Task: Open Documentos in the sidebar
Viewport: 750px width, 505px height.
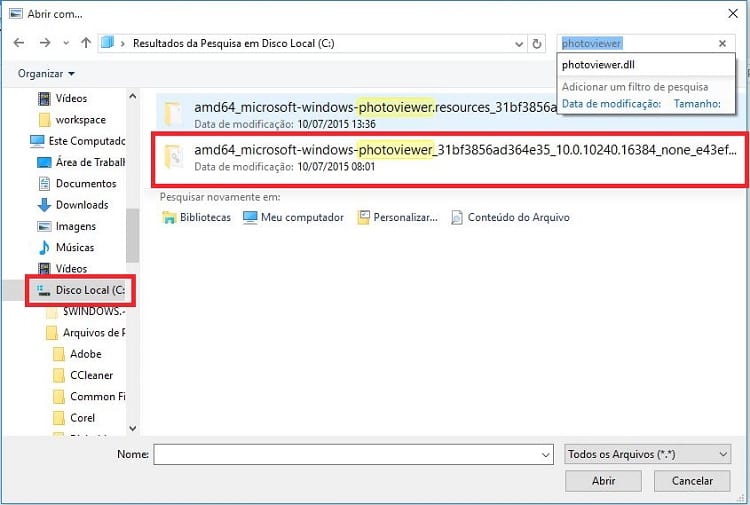Action: click(77, 184)
